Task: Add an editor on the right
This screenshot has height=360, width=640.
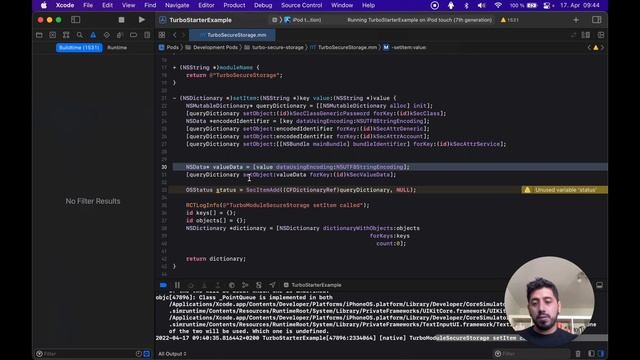Action: point(601,35)
